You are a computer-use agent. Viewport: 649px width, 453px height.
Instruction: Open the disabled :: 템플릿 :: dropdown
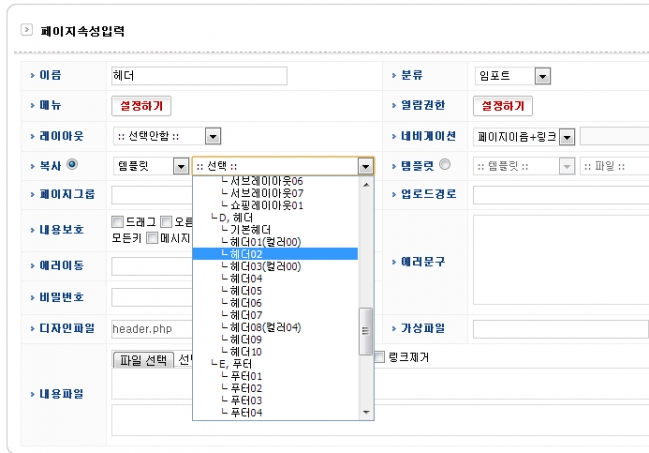coord(524,166)
